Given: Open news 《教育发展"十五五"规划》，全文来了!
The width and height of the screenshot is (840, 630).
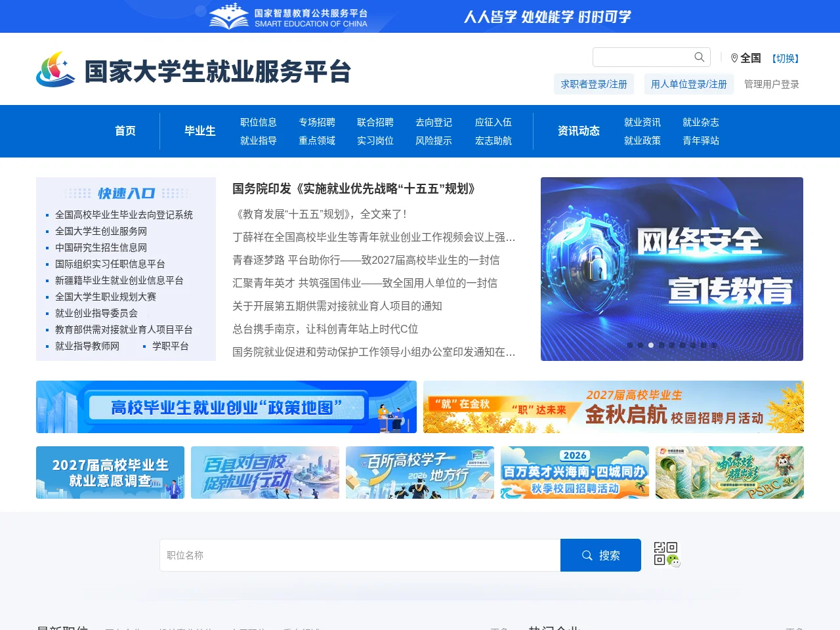Looking at the screenshot, I should (320, 214).
